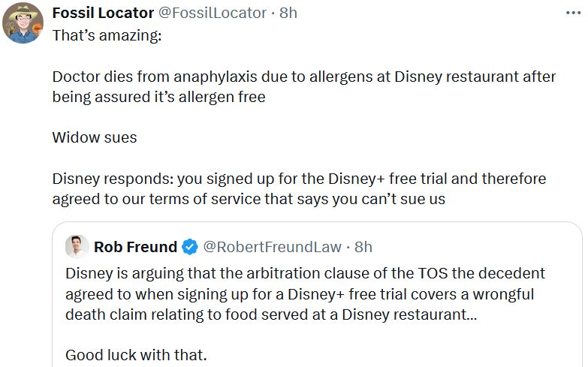Click "Good luck with that." in the quoted tweet

coord(135,355)
